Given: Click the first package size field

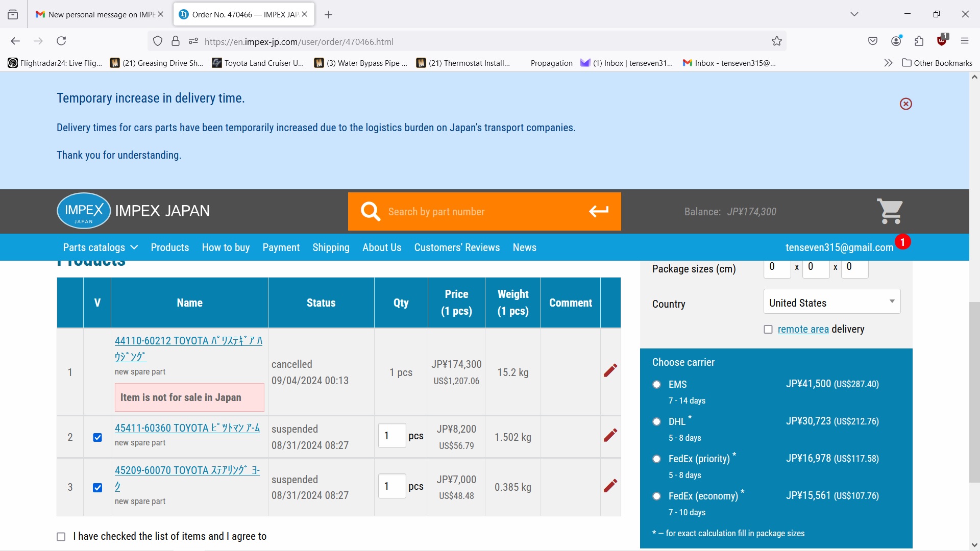Looking at the screenshot, I should point(777,269).
